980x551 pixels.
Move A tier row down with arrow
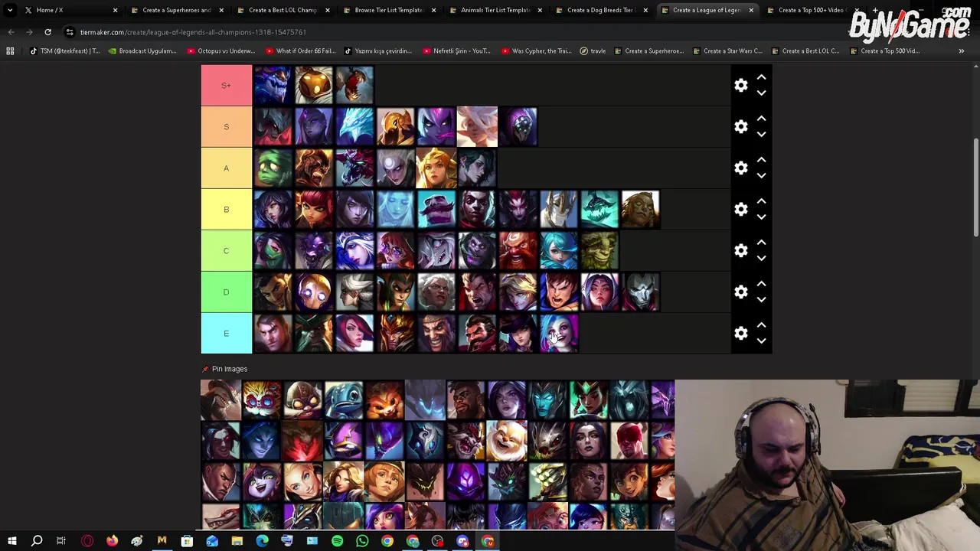point(761,175)
